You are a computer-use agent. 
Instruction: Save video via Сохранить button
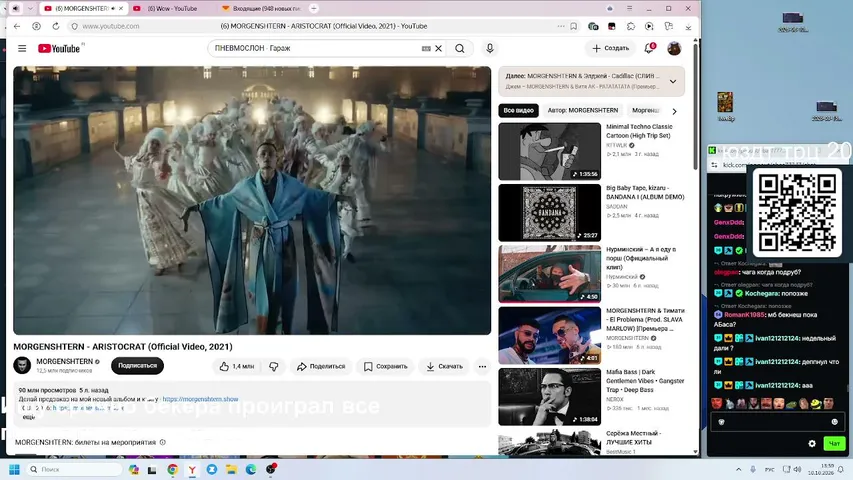[385, 366]
